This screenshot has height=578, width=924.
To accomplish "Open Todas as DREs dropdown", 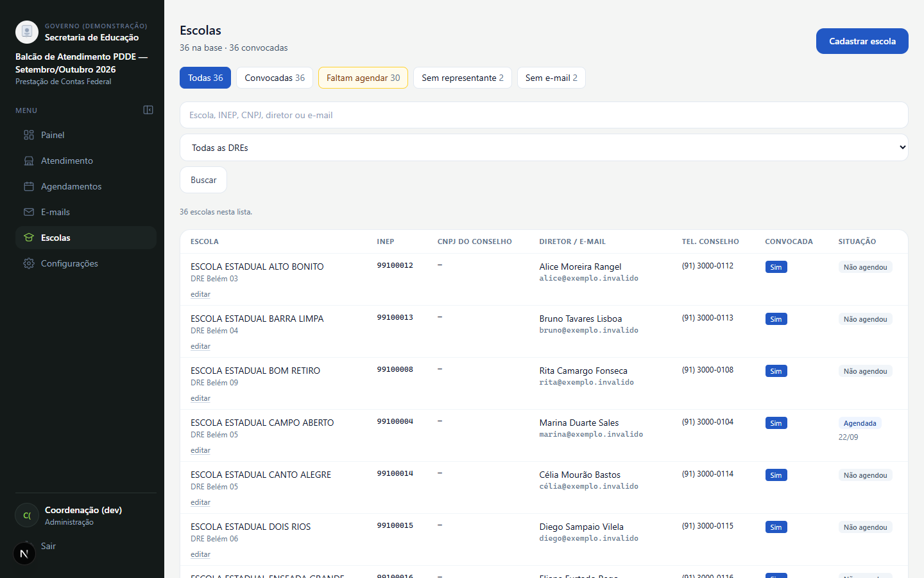I will 544,148.
